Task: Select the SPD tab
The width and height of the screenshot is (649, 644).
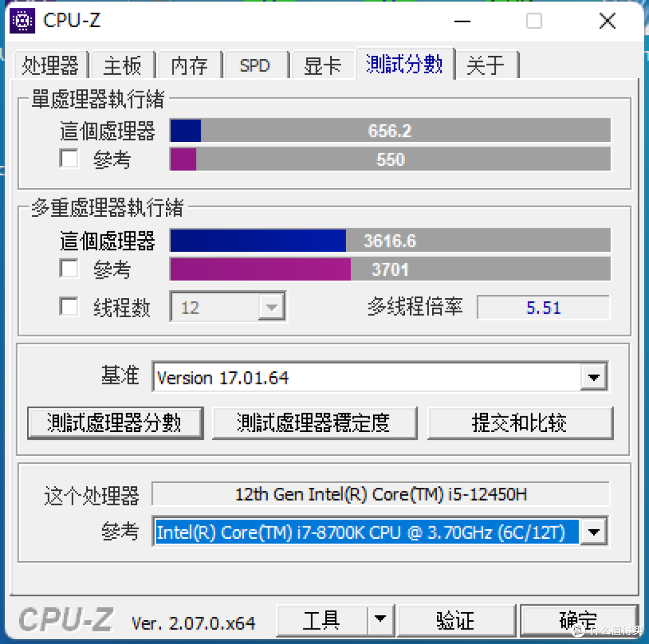Action: tap(255, 65)
